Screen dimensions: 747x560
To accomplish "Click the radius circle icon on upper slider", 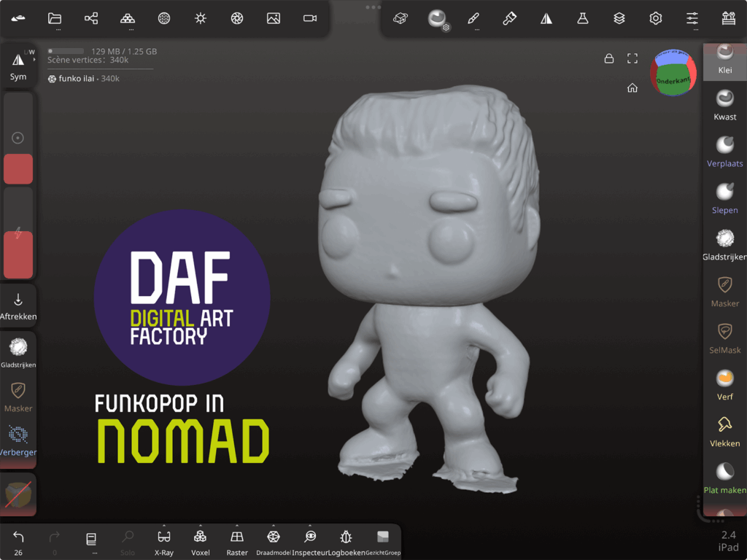I will (x=18, y=138).
